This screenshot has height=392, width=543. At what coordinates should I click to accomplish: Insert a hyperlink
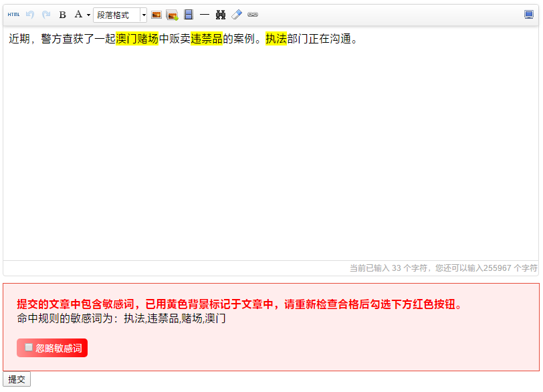click(x=253, y=15)
